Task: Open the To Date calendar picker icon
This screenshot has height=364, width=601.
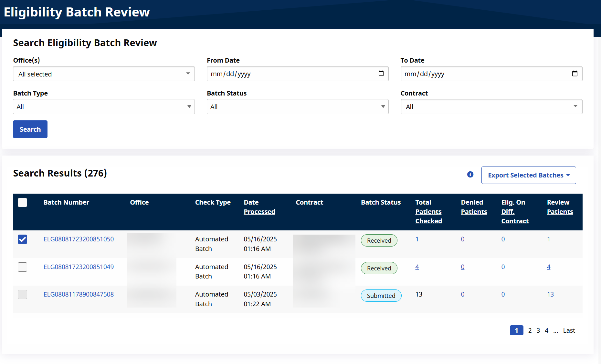Action: pos(575,74)
